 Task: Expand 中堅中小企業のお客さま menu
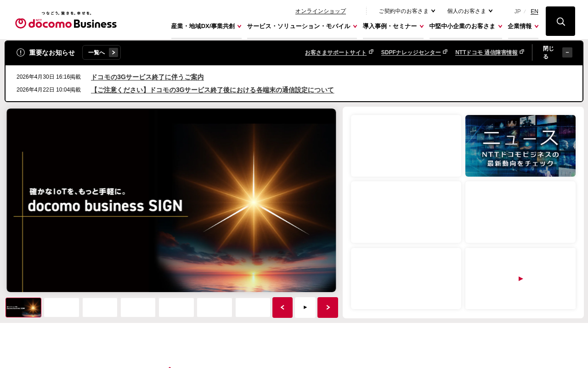tap(466, 26)
